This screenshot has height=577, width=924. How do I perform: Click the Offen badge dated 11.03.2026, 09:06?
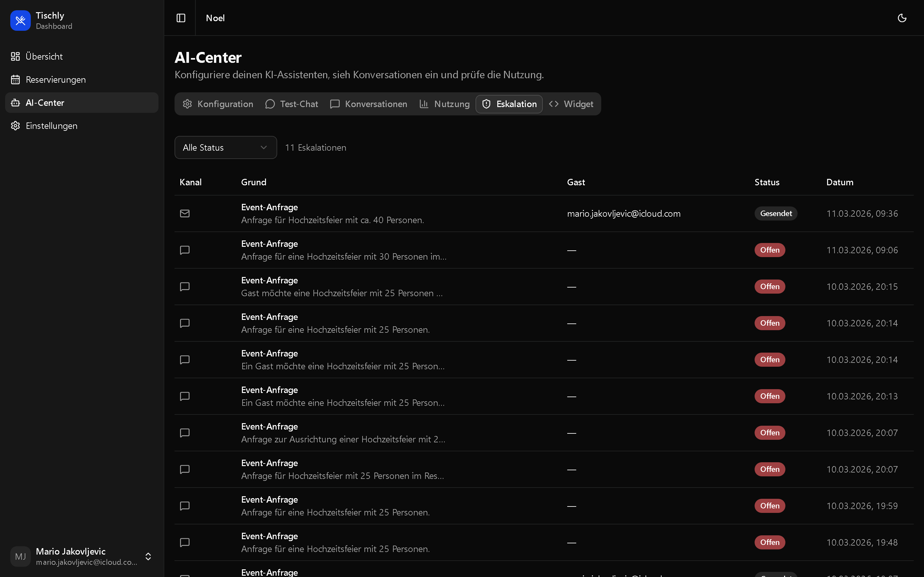(x=769, y=250)
